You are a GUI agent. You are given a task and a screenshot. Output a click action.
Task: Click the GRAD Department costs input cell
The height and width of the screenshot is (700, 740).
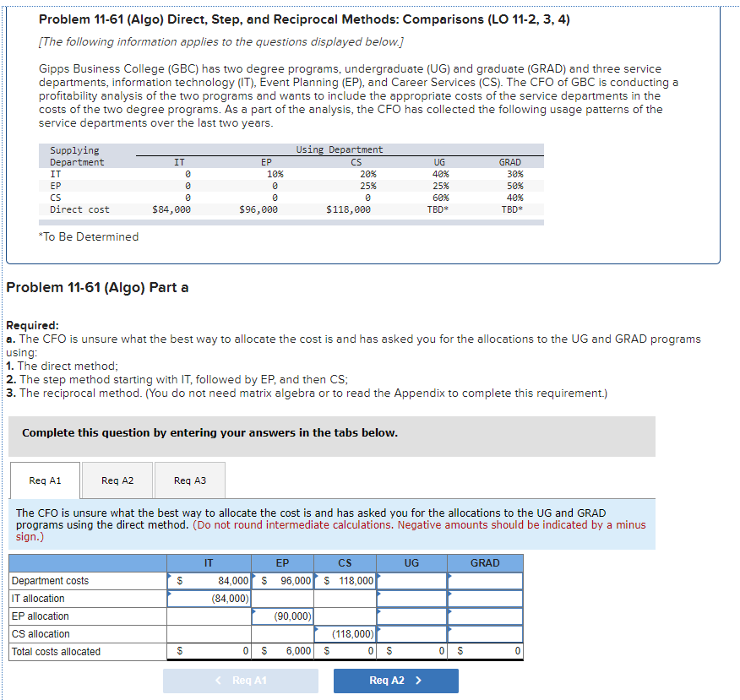point(485,580)
